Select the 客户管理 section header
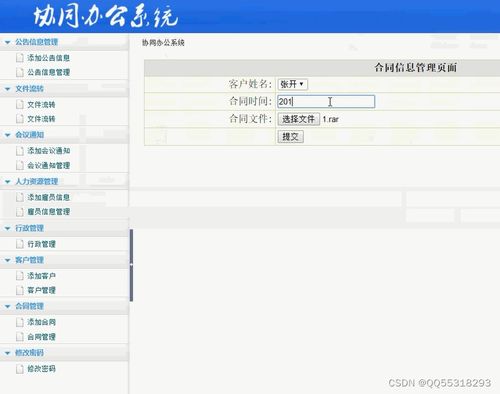 click(x=30, y=260)
